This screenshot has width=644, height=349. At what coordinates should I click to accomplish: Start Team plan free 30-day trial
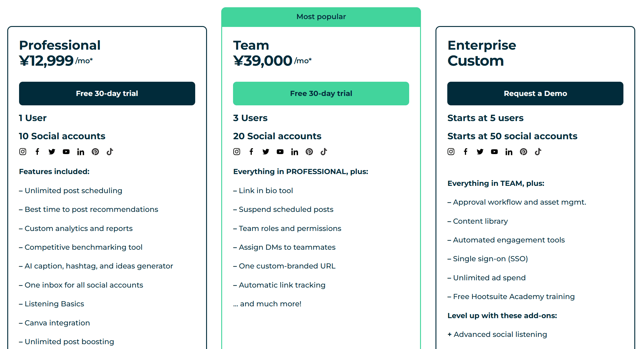pos(321,94)
